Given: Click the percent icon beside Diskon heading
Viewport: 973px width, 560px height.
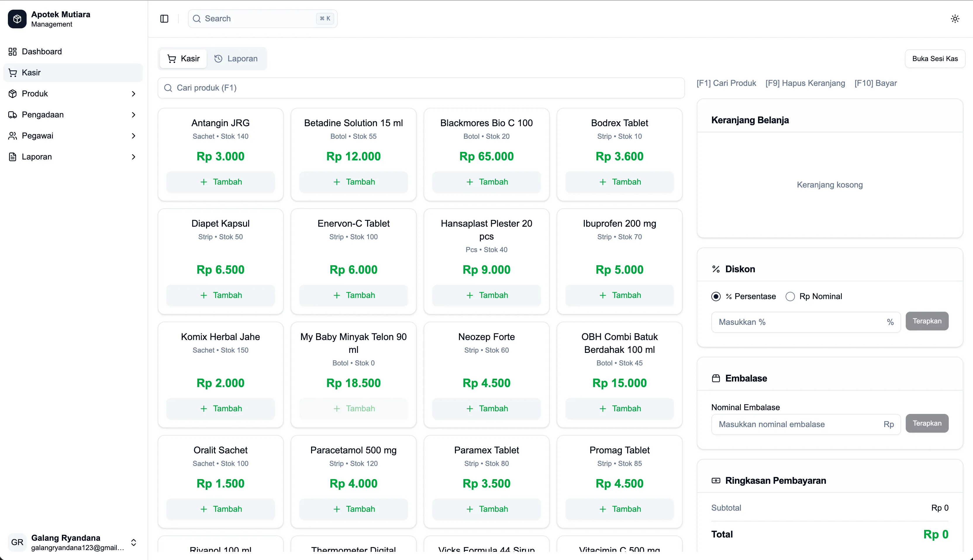Looking at the screenshot, I should coord(716,269).
